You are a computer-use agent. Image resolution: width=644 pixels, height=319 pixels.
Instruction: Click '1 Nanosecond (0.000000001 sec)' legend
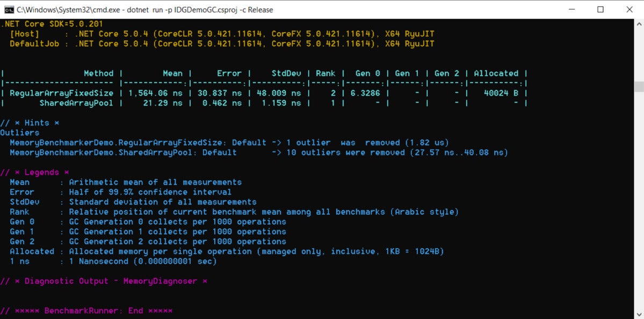click(x=143, y=261)
